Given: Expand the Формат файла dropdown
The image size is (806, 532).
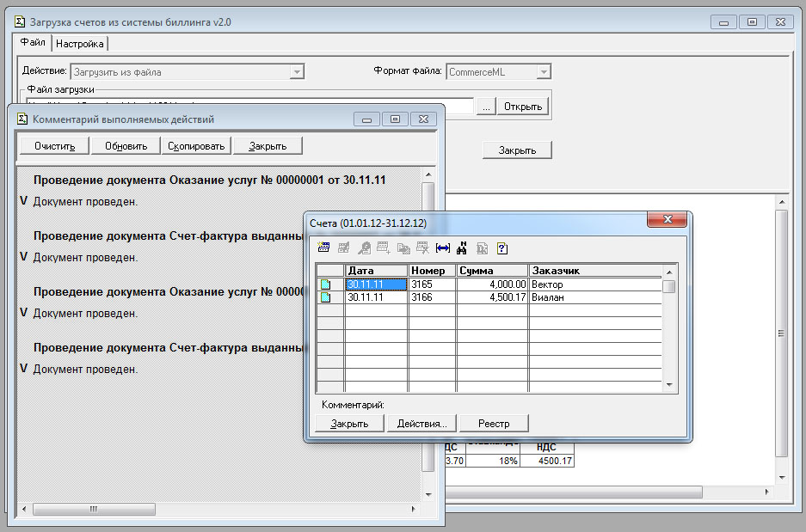Looking at the screenshot, I should pos(544,72).
